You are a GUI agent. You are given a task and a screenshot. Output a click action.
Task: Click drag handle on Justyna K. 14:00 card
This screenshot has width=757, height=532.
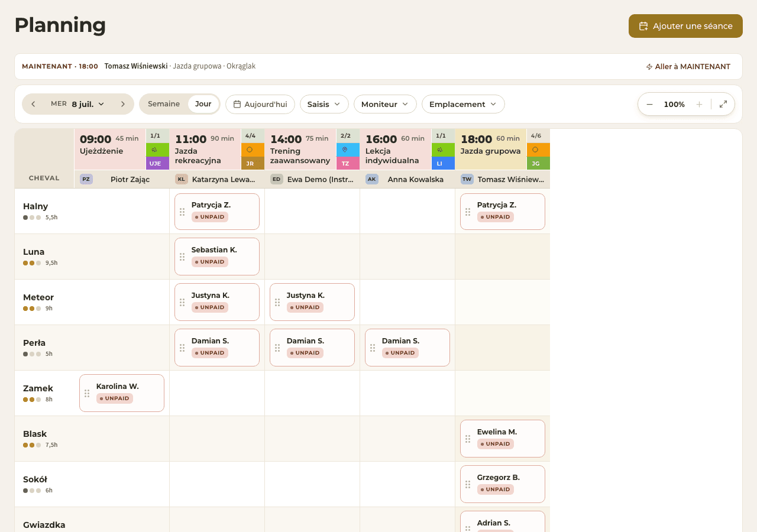(x=277, y=302)
